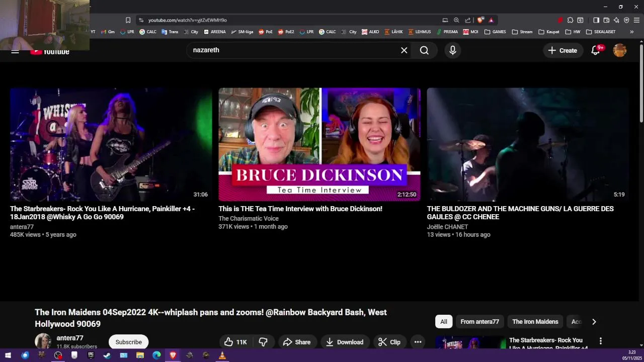Image resolution: width=644 pixels, height=362 pixels.
Task: Expand the SEKALAISET bookmarks folder
Action: (601, 32)
